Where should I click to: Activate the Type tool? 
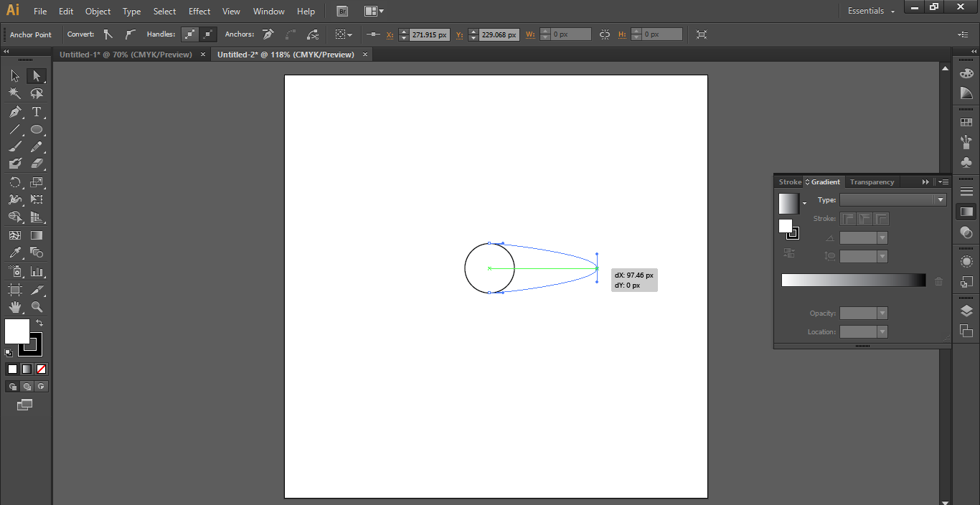[36, 111]
